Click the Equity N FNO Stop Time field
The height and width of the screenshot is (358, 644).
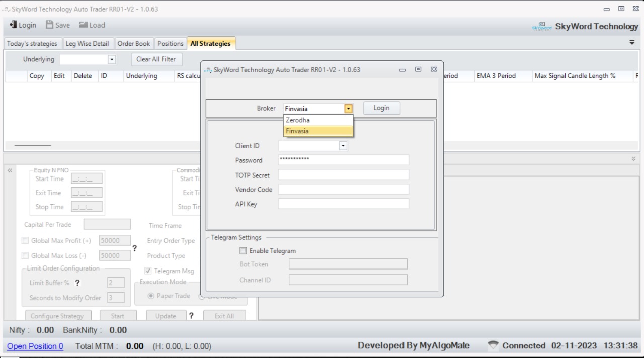click(87, 207)
